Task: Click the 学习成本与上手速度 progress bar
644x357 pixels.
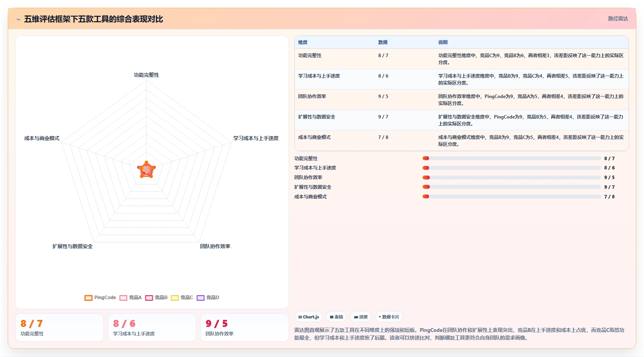Action: pyautogui.click(x=512, y=168)
